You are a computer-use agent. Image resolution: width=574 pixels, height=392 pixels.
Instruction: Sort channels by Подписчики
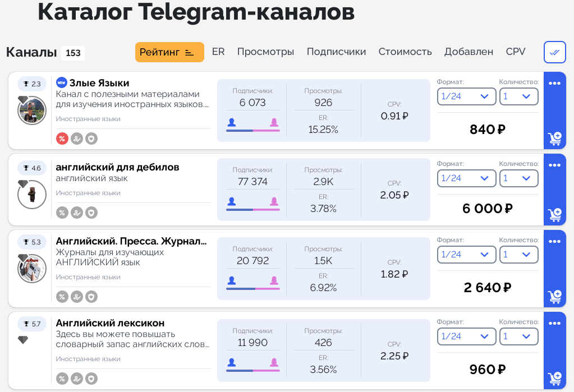[x=336, y=52]
